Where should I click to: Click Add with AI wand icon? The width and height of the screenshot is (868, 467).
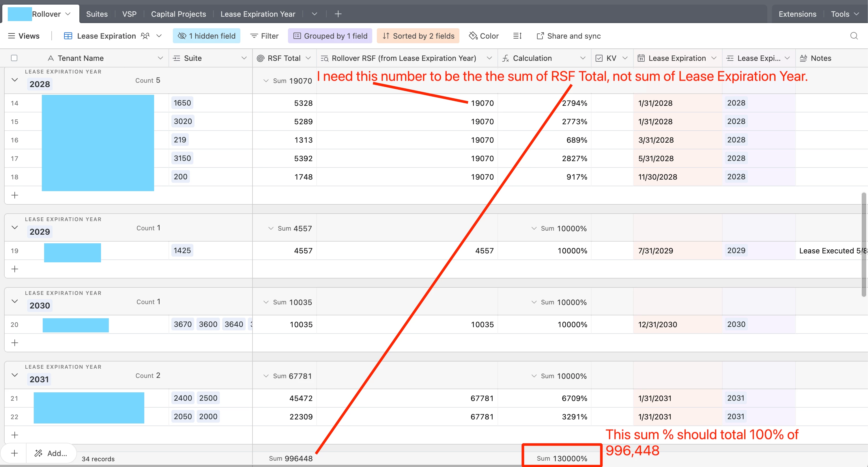[x=38, y=453]
